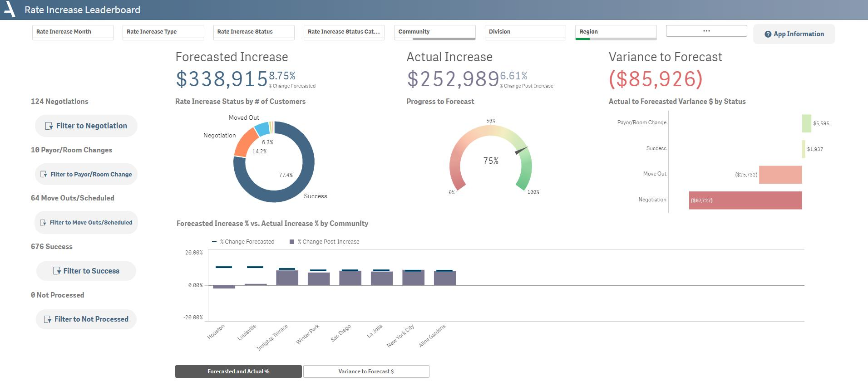Viewport: 868px width, 386px height.
Task: Select the Winter Park bar
Action: pos(319,279)
